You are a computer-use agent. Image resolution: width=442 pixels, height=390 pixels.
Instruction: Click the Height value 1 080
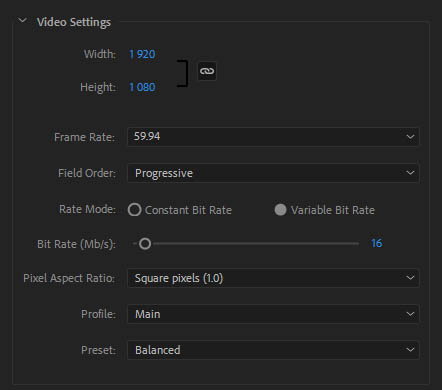[x=142, y=87]
